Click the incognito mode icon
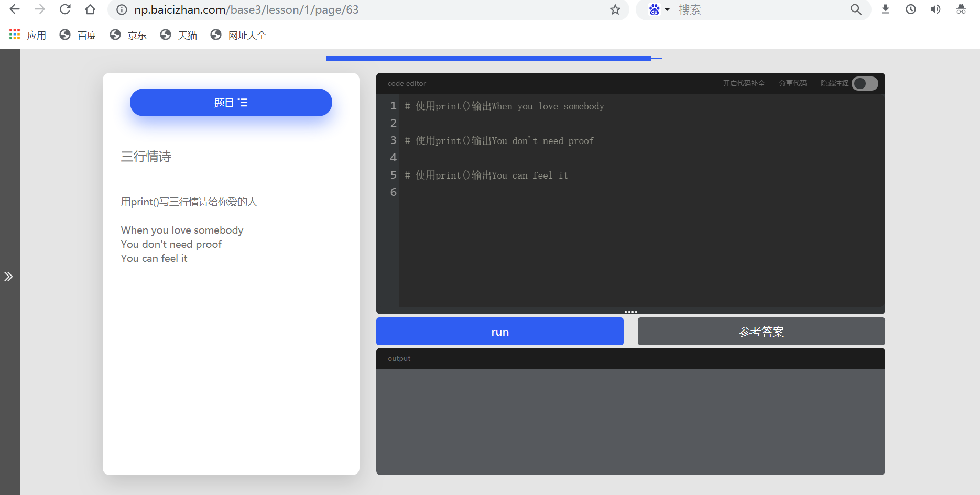 (961, 9)
